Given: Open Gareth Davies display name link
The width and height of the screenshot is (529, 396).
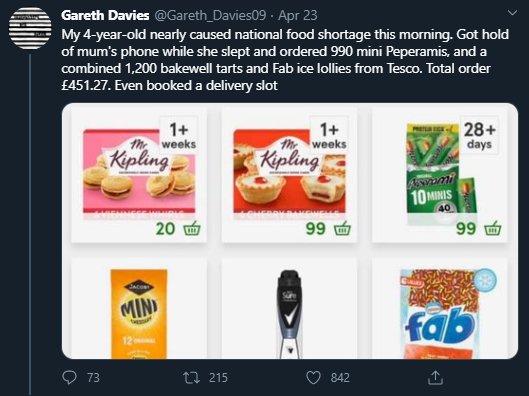Looking at the screenshot, I should [x=105, y=15].
